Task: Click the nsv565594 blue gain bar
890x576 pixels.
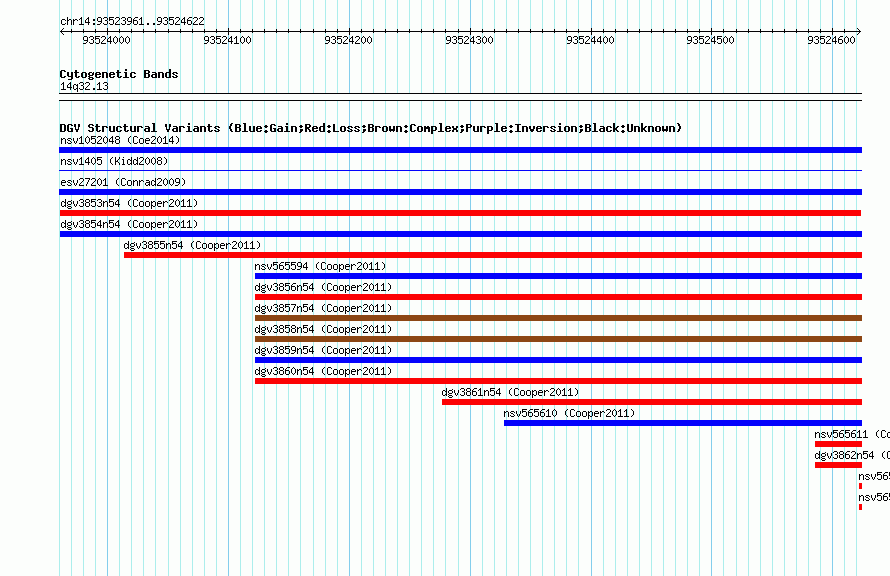Action: (558, 276)
